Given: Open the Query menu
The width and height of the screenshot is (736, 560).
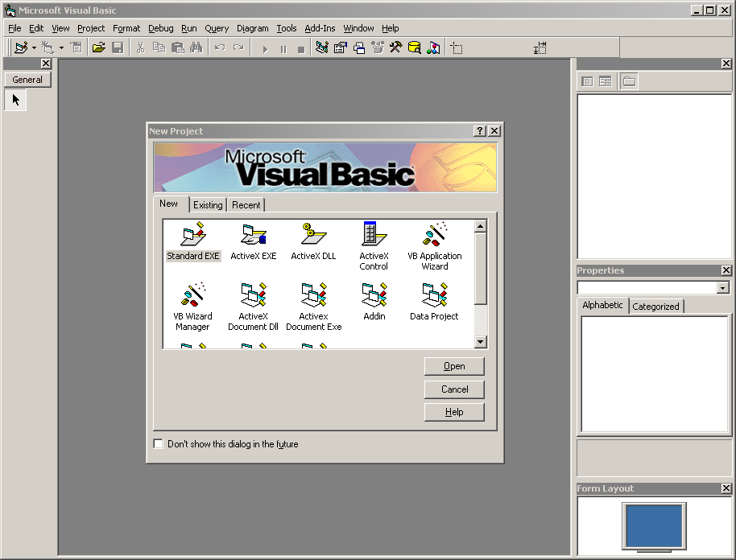Looking at the screenshot, I should pos(217,29).
